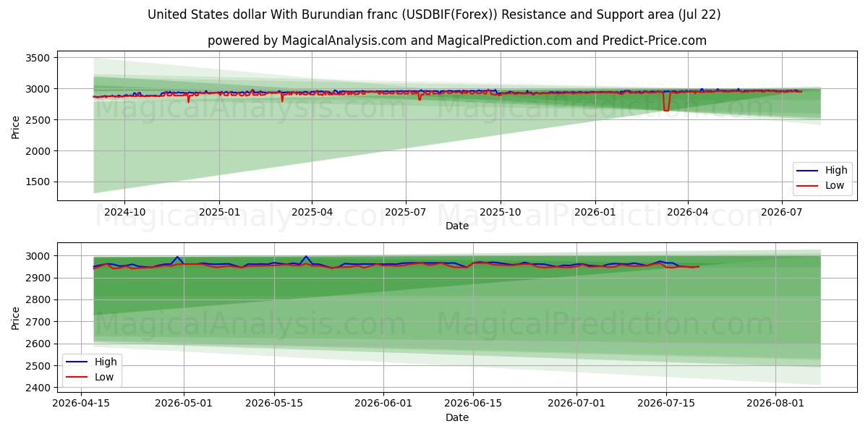This screenshot has height=434, width=868.
Task: Click the 2026-07 date tick label
Action: (781, 213)
